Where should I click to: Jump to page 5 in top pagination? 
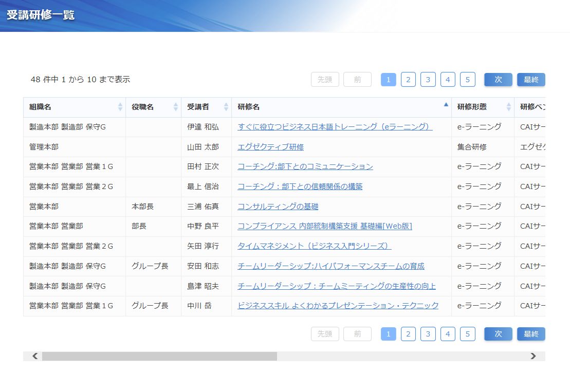tap(467, 80)
